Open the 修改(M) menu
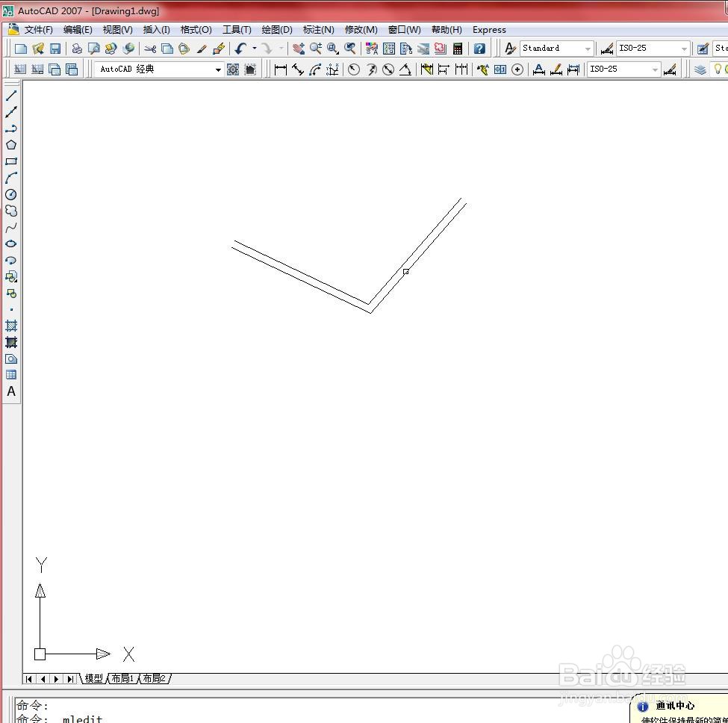The height and width of the screenshot is (723, 728). click(361, 30)
